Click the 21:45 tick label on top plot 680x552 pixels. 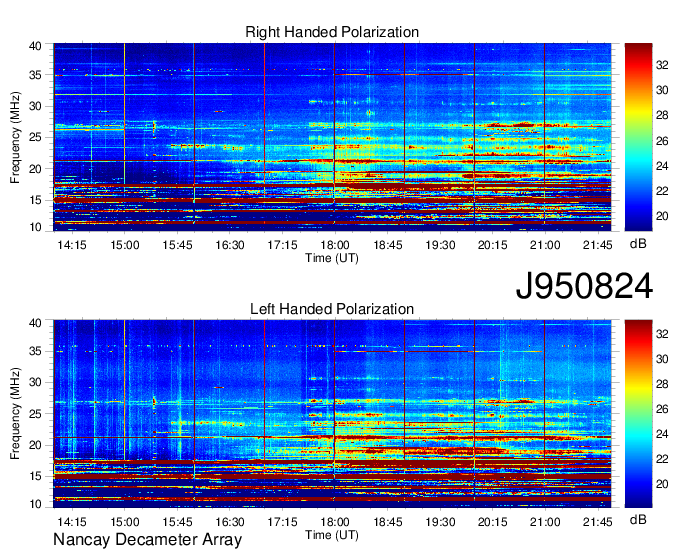598,245
